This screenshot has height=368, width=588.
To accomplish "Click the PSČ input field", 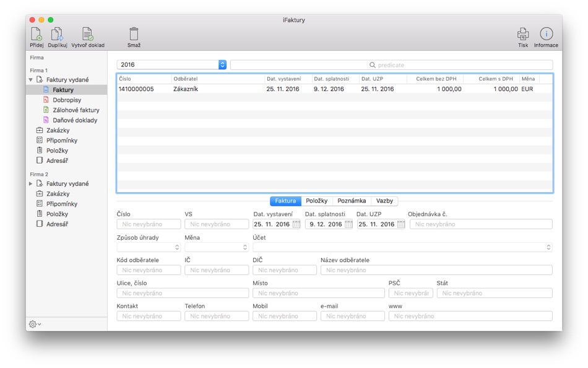I will point(410,293).
